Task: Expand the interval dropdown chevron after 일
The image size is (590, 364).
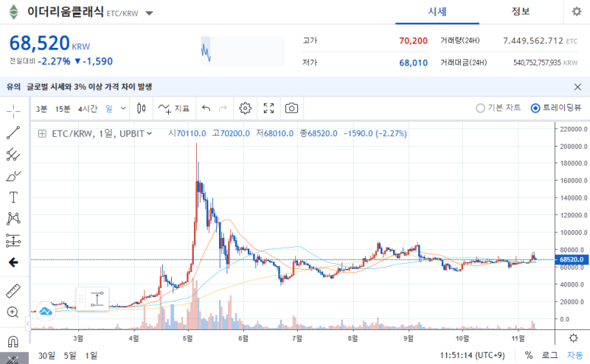Action: coord(123,108)
